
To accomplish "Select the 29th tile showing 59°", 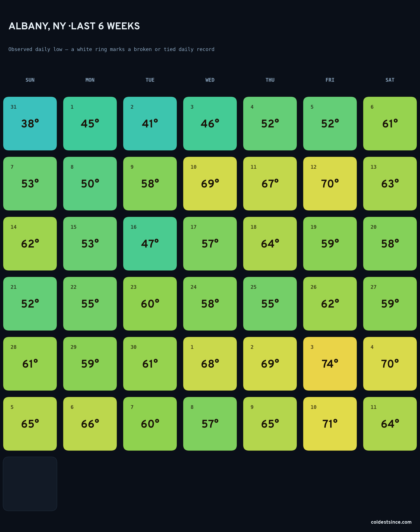I will point(90,364).
